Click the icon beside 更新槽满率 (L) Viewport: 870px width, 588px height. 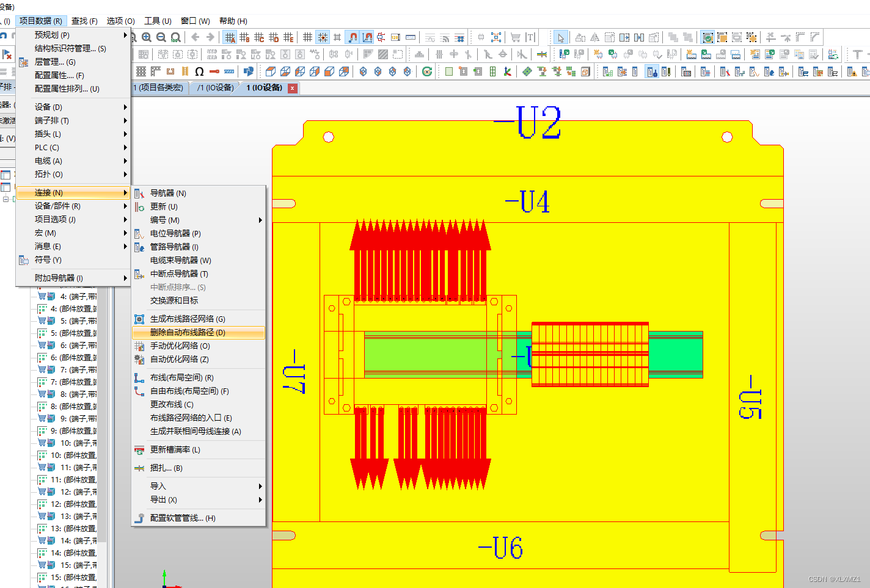(139, 449)
